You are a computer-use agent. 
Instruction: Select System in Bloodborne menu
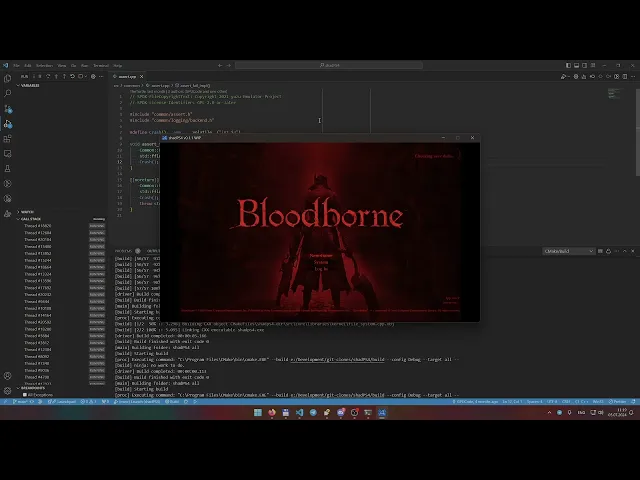coord(321,262)
